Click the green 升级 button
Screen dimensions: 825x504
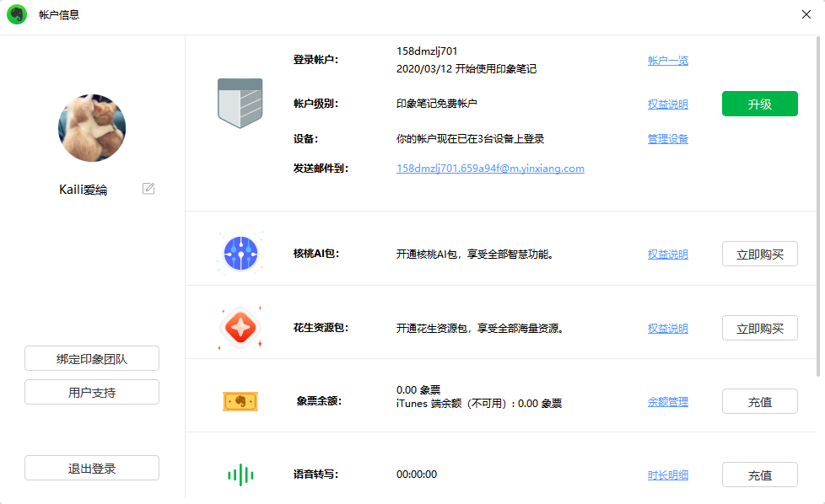[760, 104]
